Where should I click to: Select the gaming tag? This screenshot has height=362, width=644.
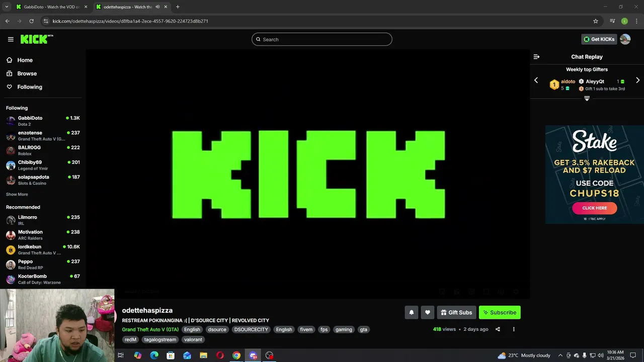click(344, 329)
